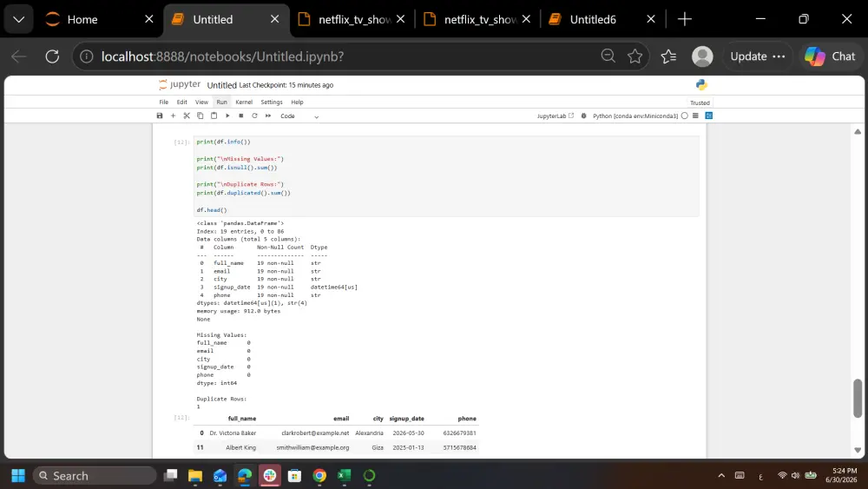Click the notebook vertical scrollbar thumb
The image size is (868, 489).
click(x=858, y=398)
